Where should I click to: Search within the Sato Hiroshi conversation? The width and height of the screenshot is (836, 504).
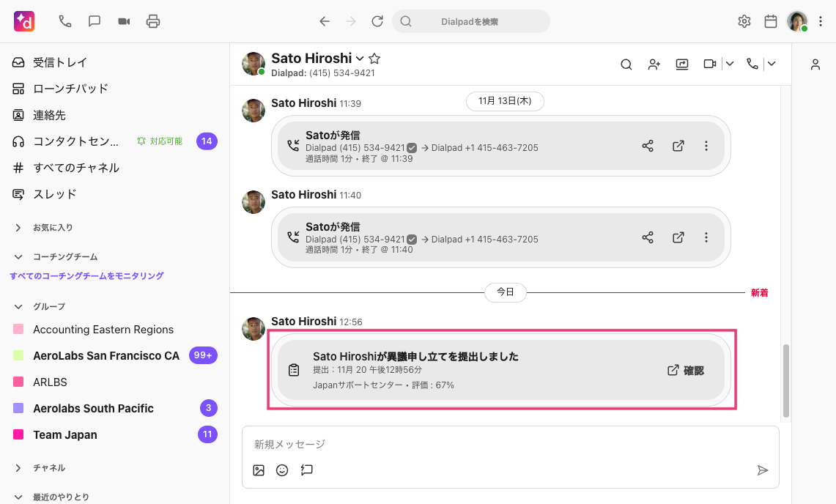pos(626,64)
